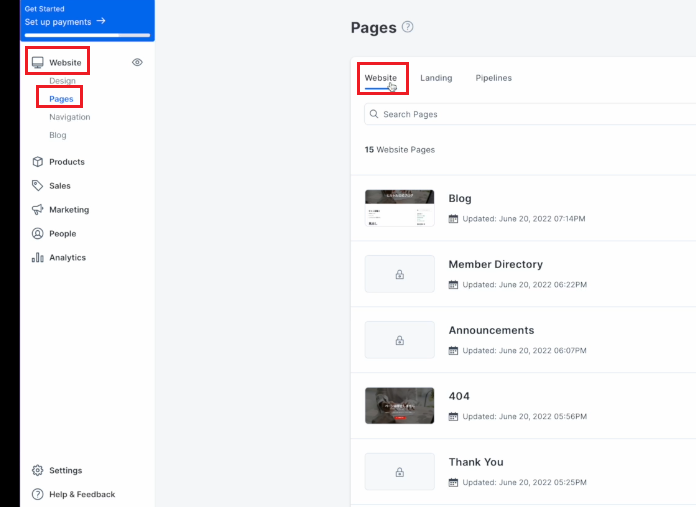Click the magnifier icon in Search Pages
Viewport: 696px width, 507px height.
pyautogui.click(x=374, y=114)
